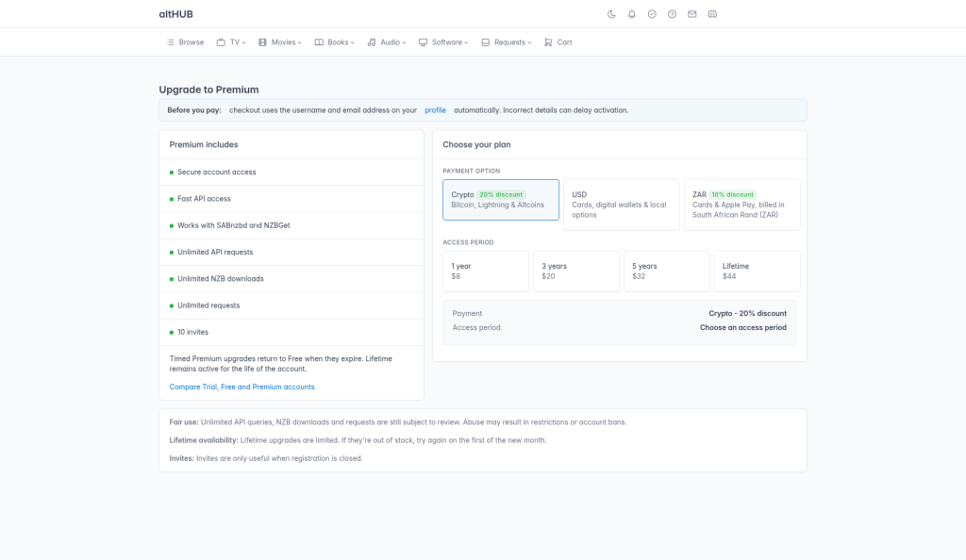
Task: Click "Unlimited requests" feature row
Action: [291, 305]
